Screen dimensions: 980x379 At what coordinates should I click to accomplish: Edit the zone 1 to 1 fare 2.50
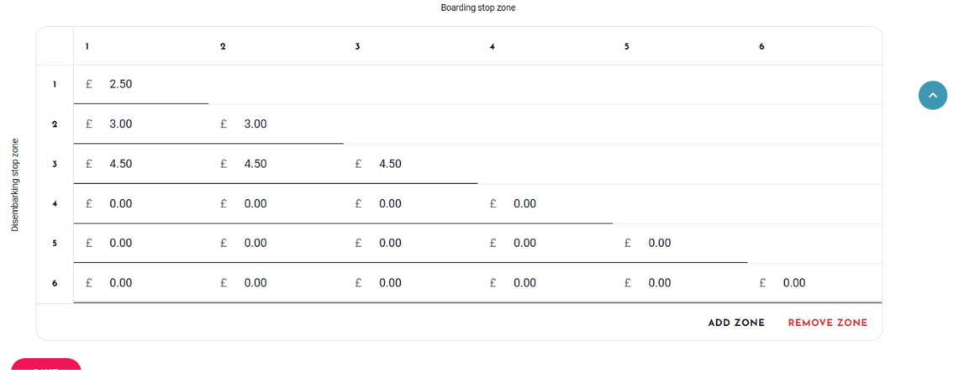141,84
